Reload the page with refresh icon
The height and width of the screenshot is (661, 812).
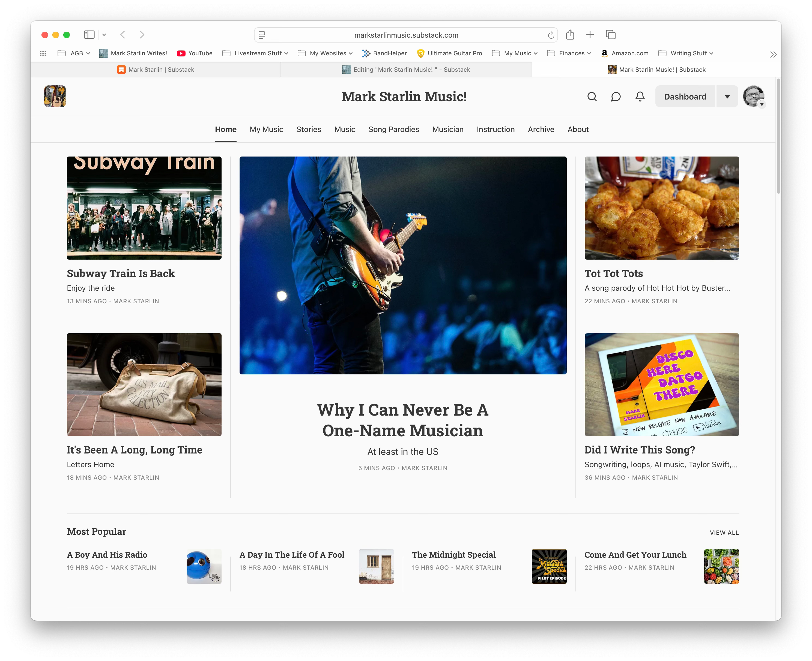551,35
